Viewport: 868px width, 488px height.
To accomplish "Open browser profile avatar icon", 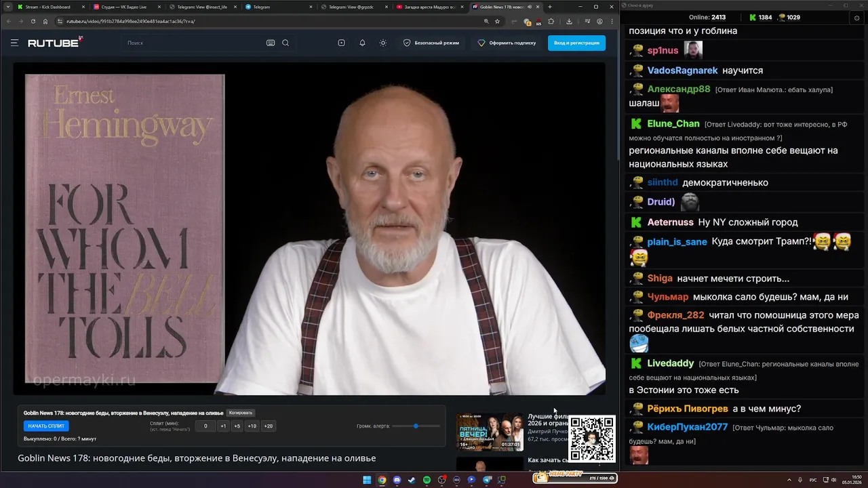I will [599, 21].
